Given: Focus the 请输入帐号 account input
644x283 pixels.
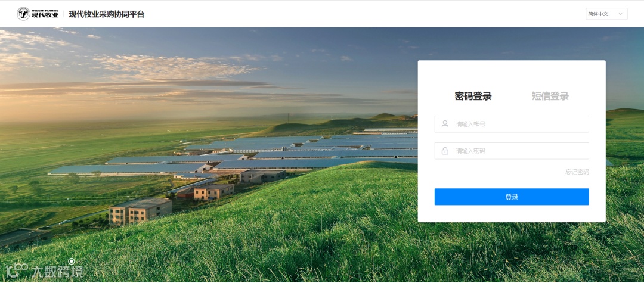Looking at the screenshot, I should click(512, 124).
